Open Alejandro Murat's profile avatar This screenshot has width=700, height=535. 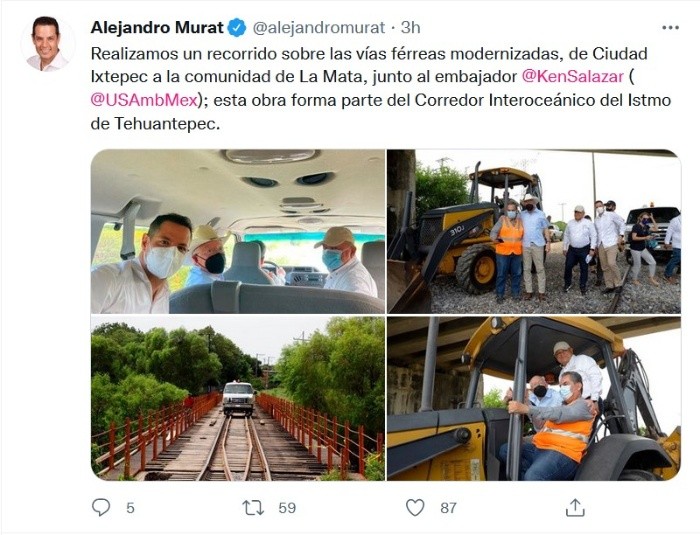[x=47, y=44]
